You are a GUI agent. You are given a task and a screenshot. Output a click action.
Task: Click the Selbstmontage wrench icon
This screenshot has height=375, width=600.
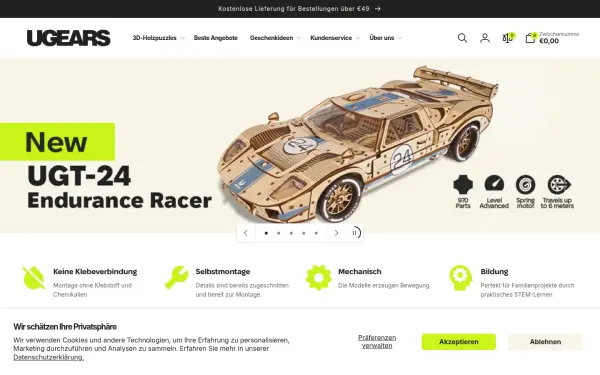tap(176, 277)
